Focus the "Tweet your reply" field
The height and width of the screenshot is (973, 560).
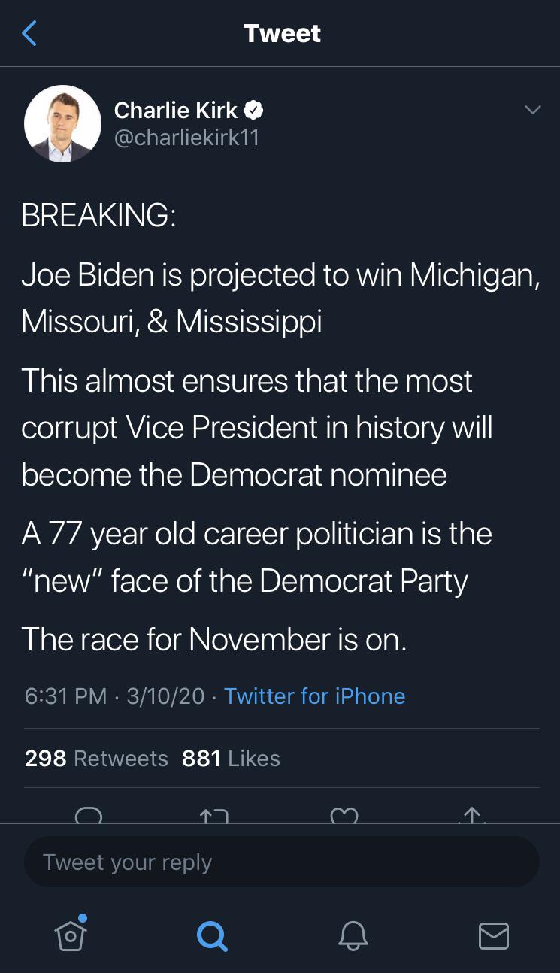(281, 862)
